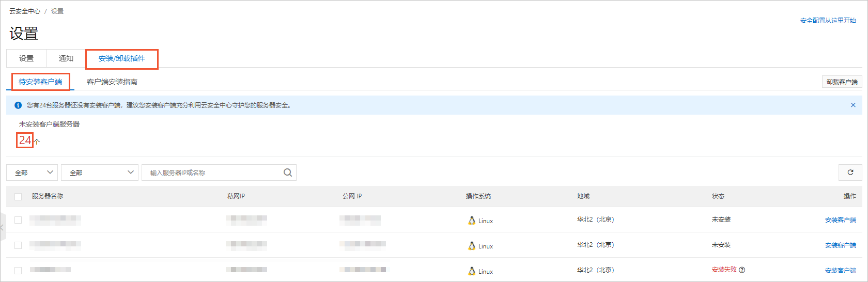
Task: Open the second 全部 filter dropdown
Action: (x=100, y=173)
